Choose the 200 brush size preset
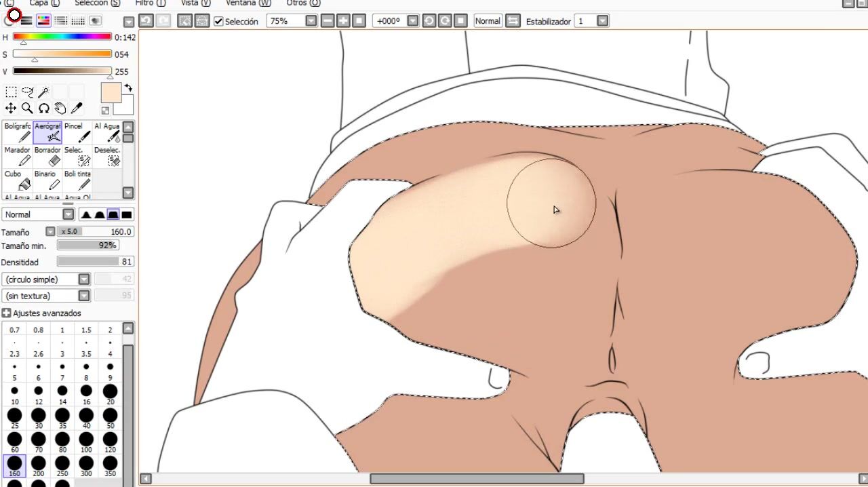Image resolution: width=868 pixels, height=487 pixels. (38, 465)
